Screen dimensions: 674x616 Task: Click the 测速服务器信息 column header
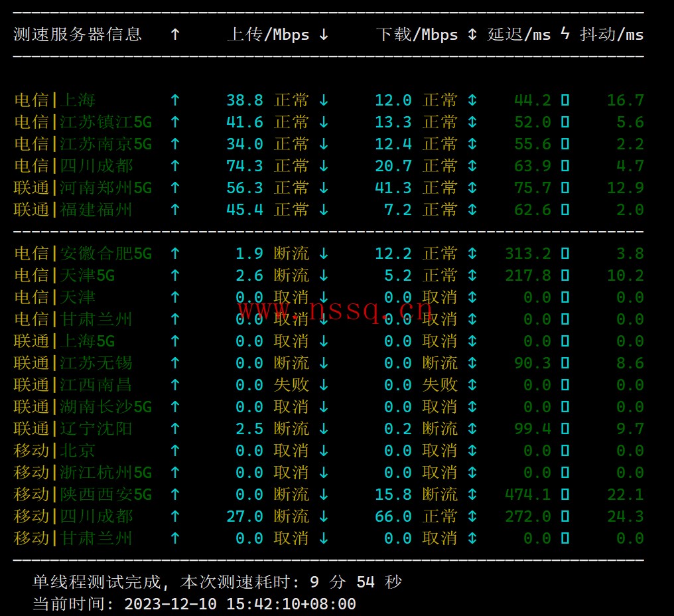78,35
